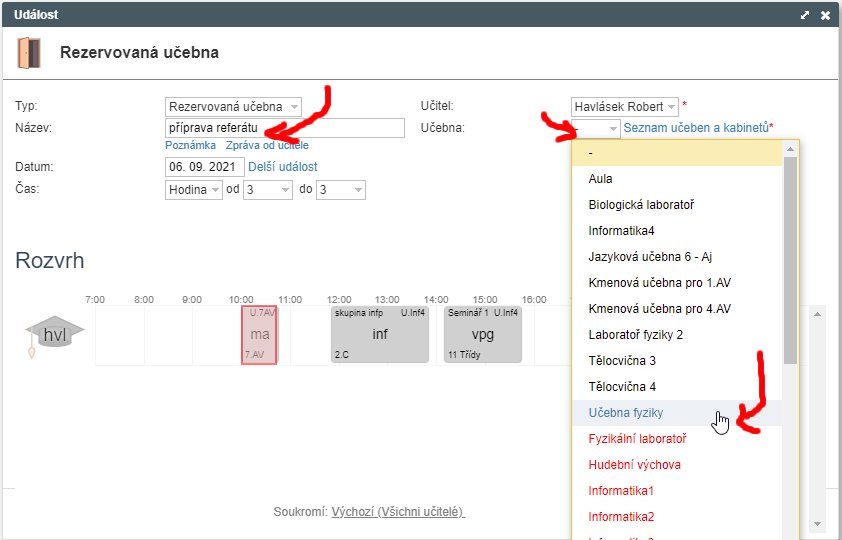Viewport: 842px width, 540px height.
Task: Click the Delší událost link
Action: point(283,167)
